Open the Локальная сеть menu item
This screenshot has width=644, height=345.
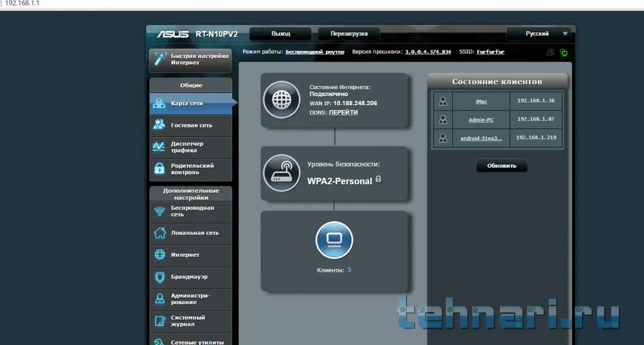[191, 233]
